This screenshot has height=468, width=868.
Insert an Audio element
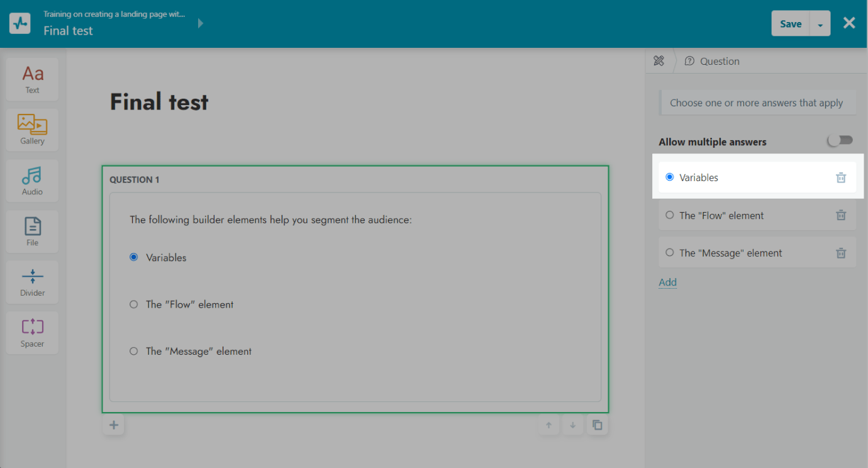coord(32,181)
